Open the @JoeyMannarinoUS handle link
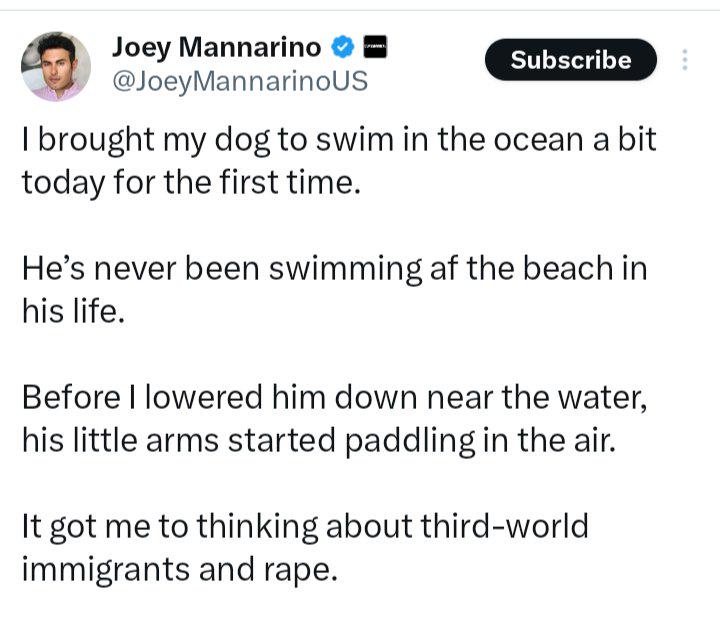 pos(239,81)
